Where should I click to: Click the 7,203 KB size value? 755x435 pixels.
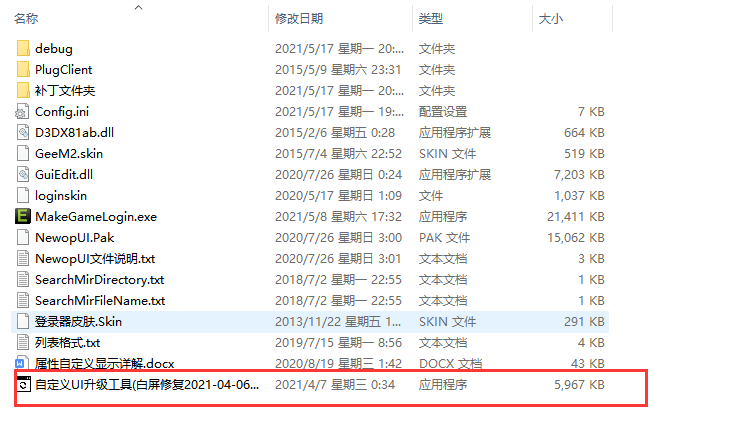(x=579, y=174)
